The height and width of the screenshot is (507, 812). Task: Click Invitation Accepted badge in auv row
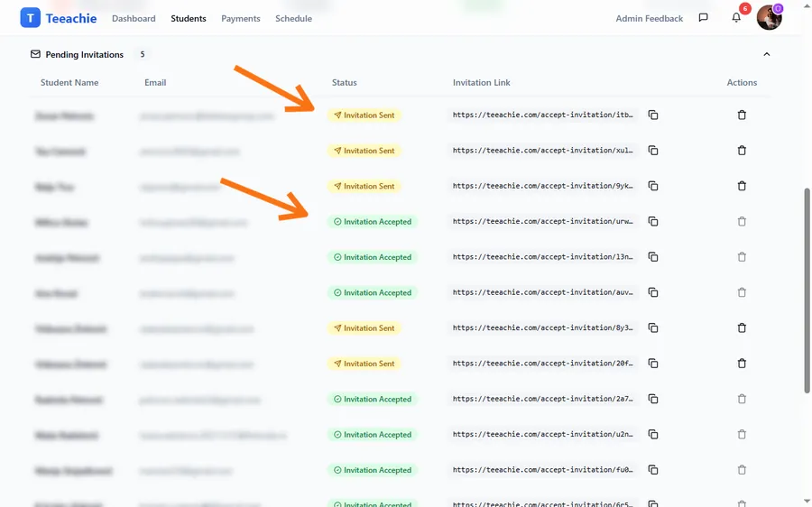(x=373, y=292)
